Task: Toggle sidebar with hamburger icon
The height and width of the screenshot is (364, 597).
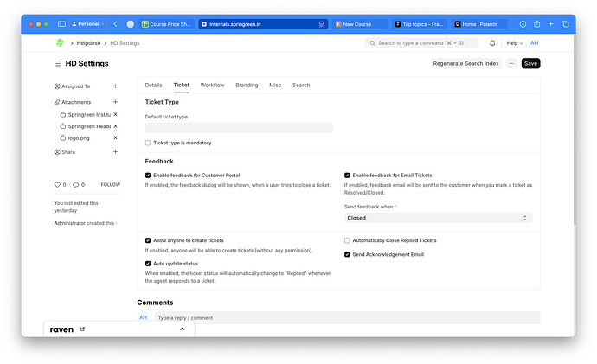Action: (58, 63)
